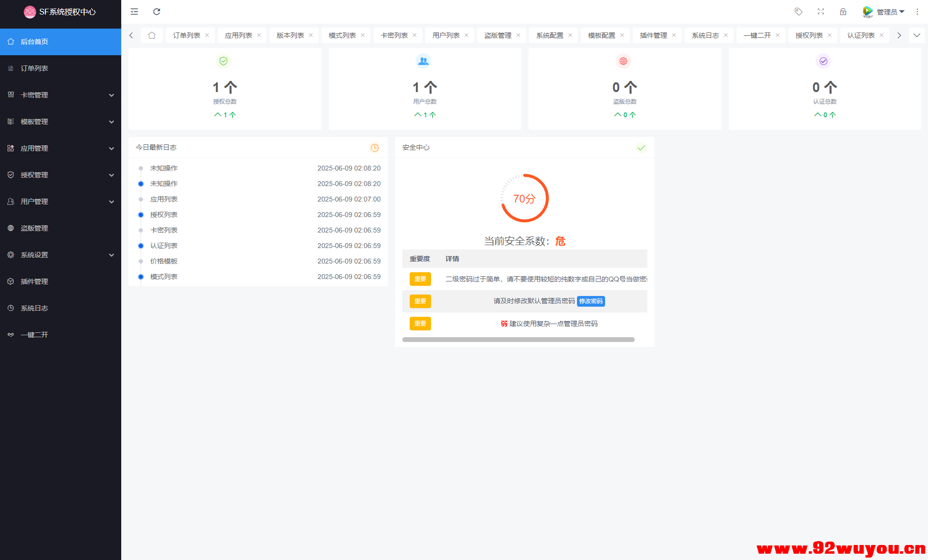The height and width of the screenshot is (560, 928).
Task: Switch to the 盗版管理 tab
Action: pos(497,35)
